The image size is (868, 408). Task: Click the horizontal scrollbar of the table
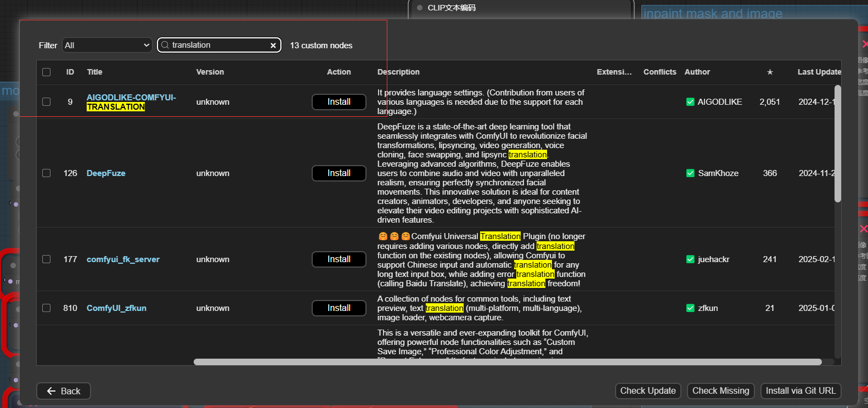pos(508,362)
